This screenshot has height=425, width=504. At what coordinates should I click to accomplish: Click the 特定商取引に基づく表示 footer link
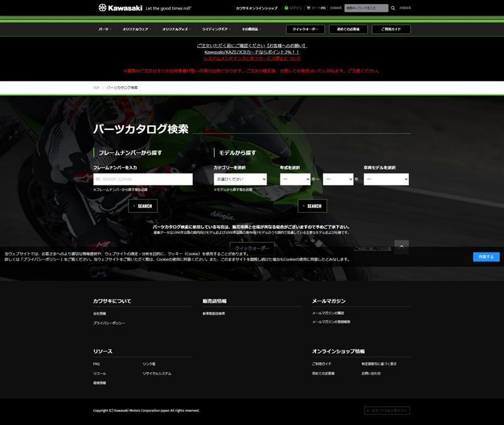[379, 364]
